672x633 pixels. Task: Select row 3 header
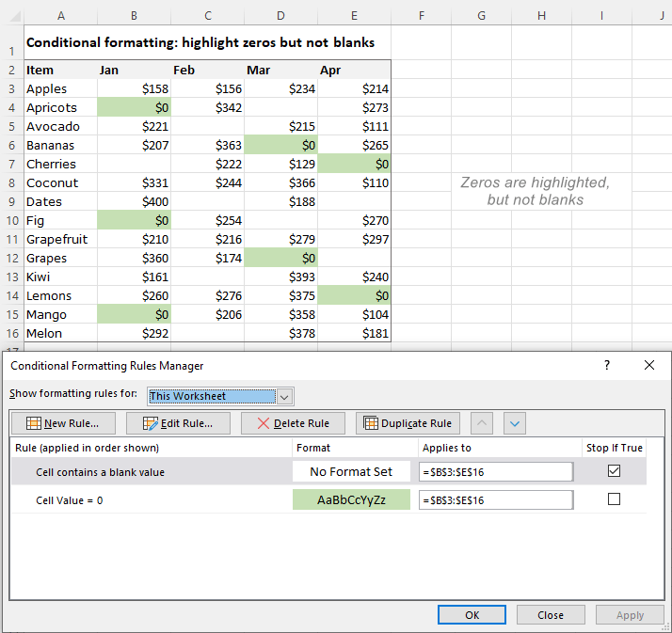pos(12,88)
